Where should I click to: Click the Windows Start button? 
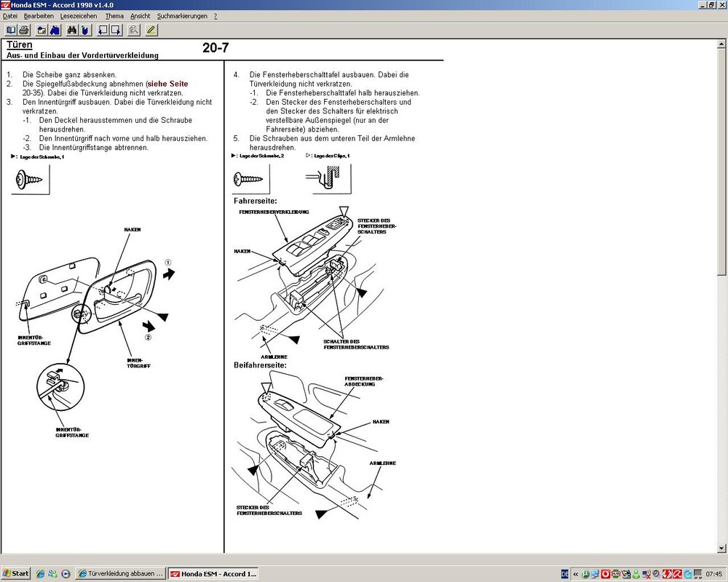point(16,573)
